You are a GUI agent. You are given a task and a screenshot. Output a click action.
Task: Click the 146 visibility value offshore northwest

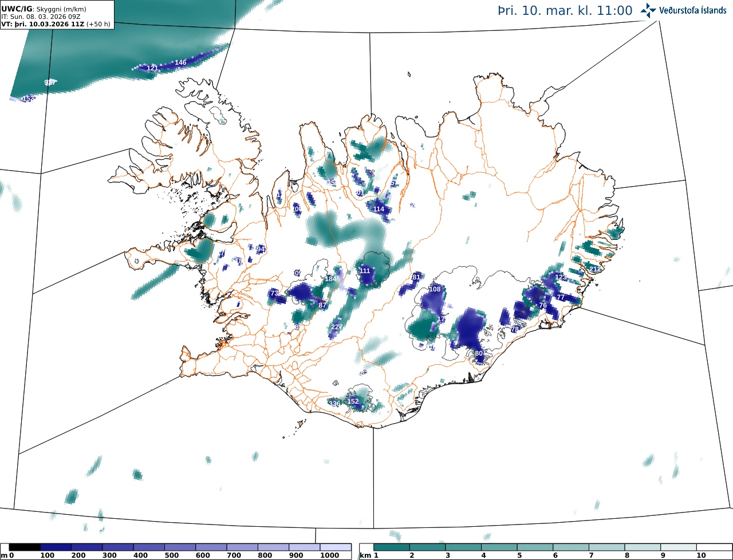(x=180, y=62)
